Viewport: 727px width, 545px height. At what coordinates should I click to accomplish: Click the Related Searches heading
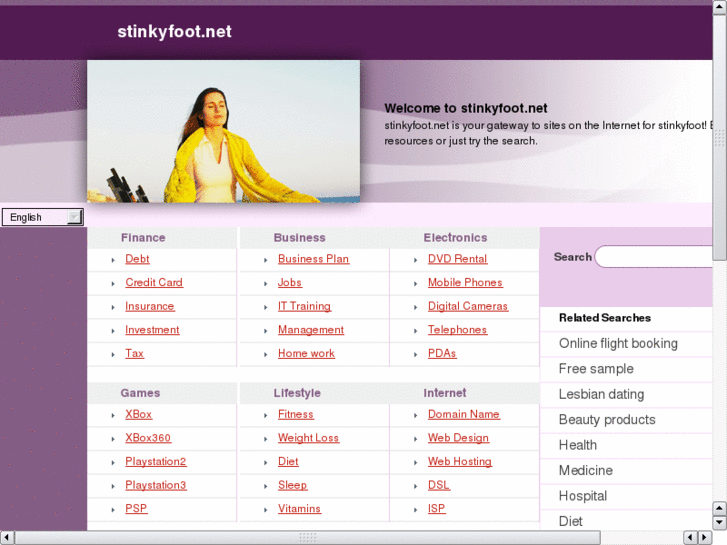coord(605,318)
